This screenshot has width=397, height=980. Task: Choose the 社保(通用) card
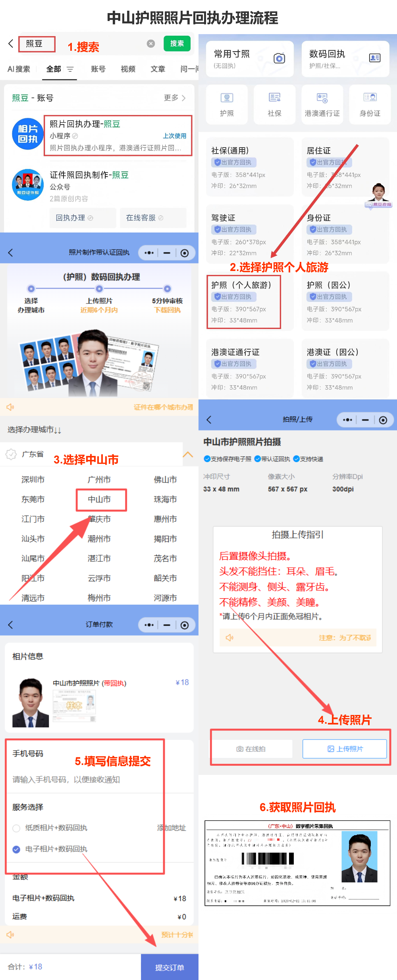[x=250, y=167]
